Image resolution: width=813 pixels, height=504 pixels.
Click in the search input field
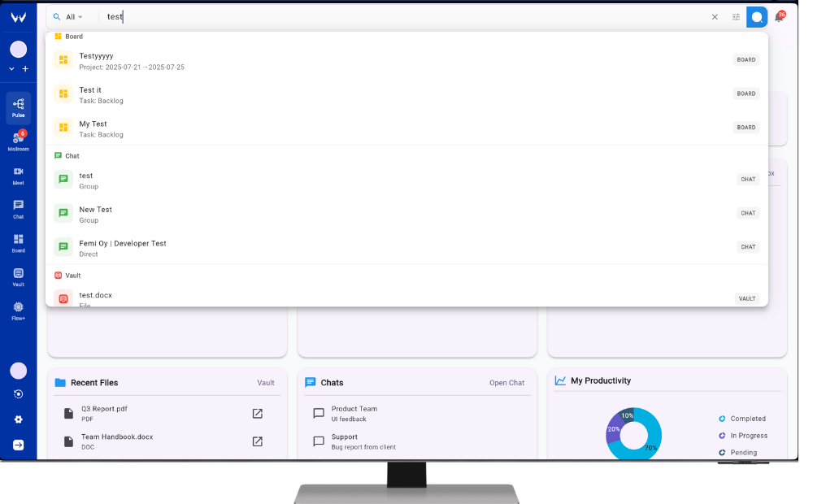[x=406, y=17]
